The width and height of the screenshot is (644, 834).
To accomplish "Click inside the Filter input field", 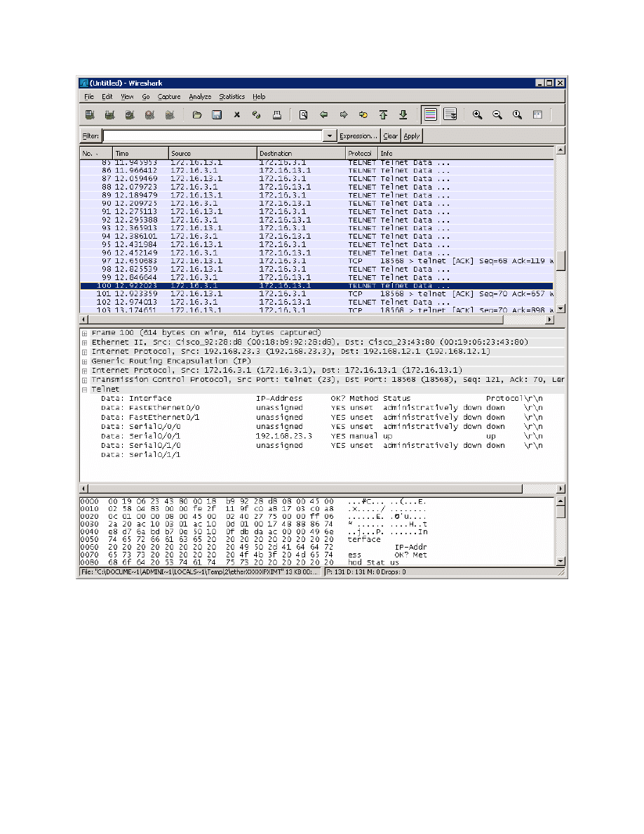I will (210, 135).
